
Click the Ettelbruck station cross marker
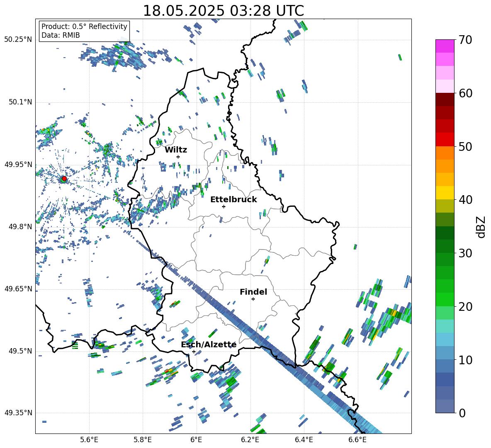[224, 206]
